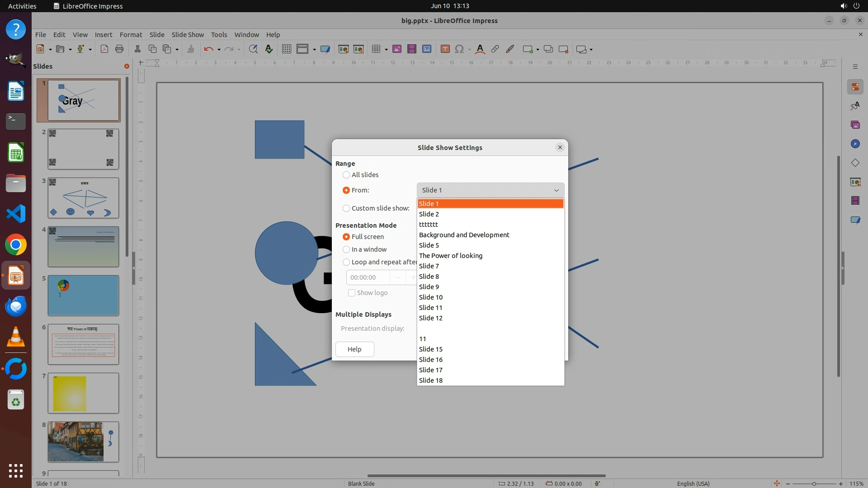Click the zoom slider in status bar
Screen dimensions: 868x488
(x=814, y=483)
